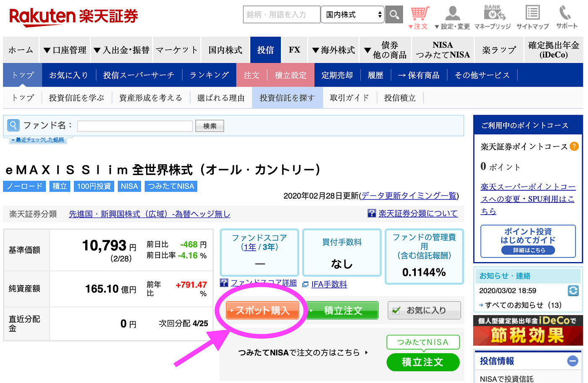
Task: Open the マネーブリッジ bank icon
Action: coord(493,18)
